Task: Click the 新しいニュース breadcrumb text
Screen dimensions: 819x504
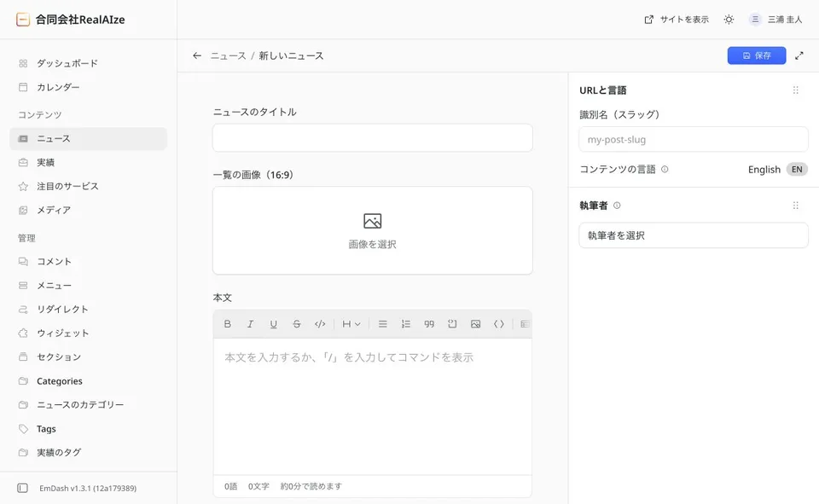Action: 291,55
